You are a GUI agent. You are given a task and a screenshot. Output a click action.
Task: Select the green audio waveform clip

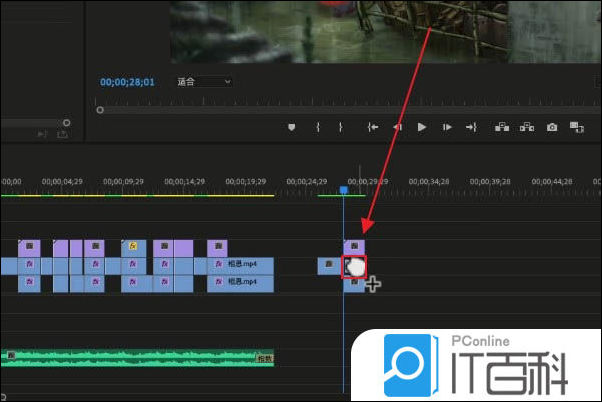click(x=138, y=356)
